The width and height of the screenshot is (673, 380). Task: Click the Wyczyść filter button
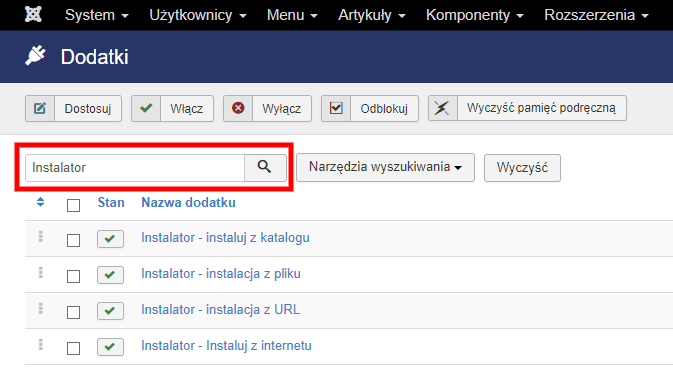(x=522, y=168)
